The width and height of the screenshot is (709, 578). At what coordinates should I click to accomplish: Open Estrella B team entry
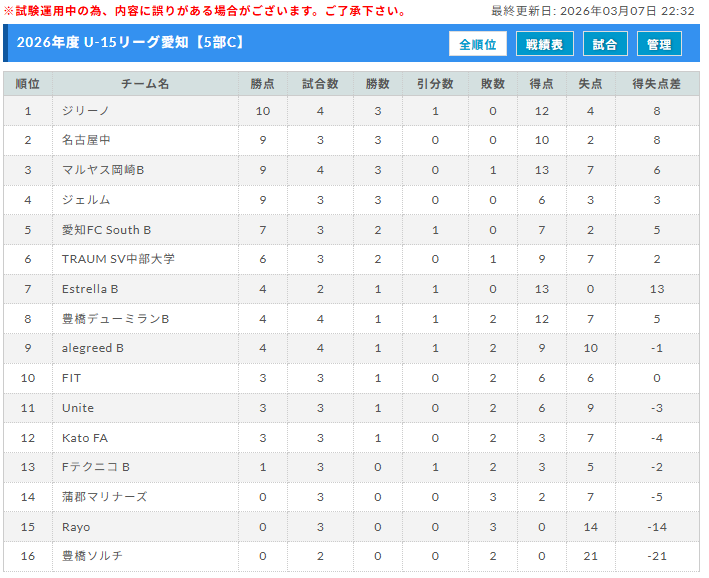(x=90, y=289)
